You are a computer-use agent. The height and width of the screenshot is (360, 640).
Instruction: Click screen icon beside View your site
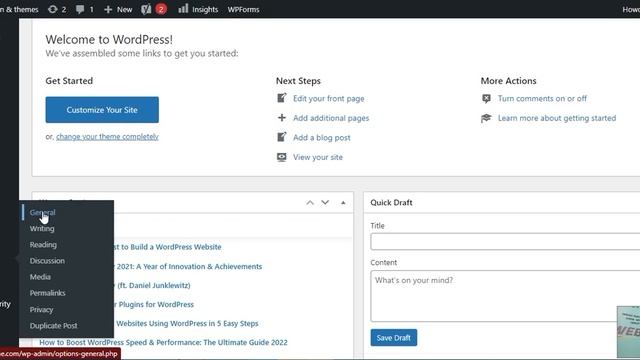coord(282,157)
